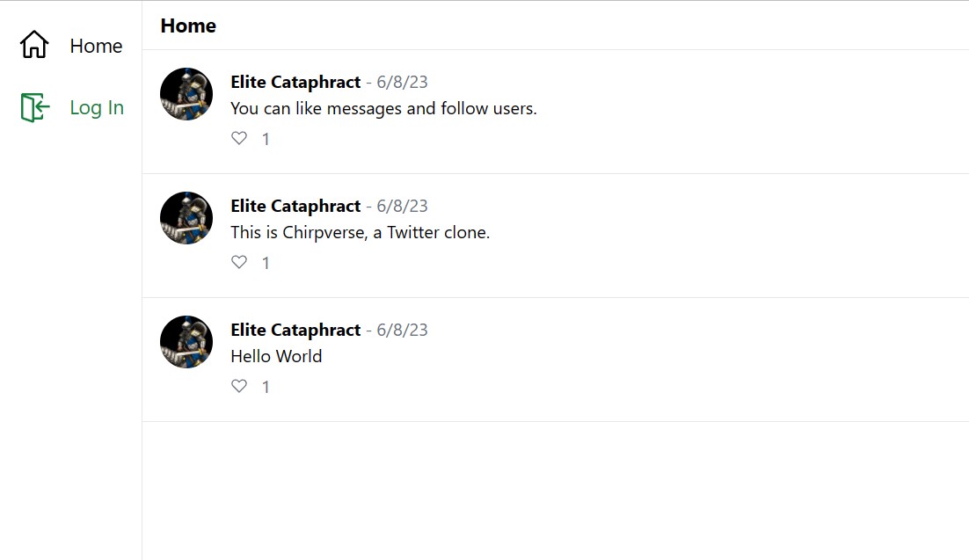Click the like count on Chirpverse post
Viewport: 969px width, 560px height.
click(x=266, y=264)
